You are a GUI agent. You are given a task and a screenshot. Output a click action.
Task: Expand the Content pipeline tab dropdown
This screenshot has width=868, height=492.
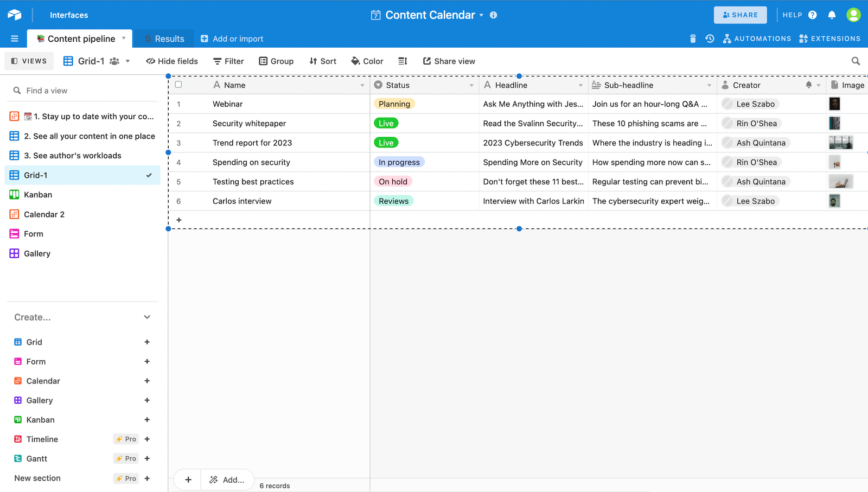[x=124, y=39]
